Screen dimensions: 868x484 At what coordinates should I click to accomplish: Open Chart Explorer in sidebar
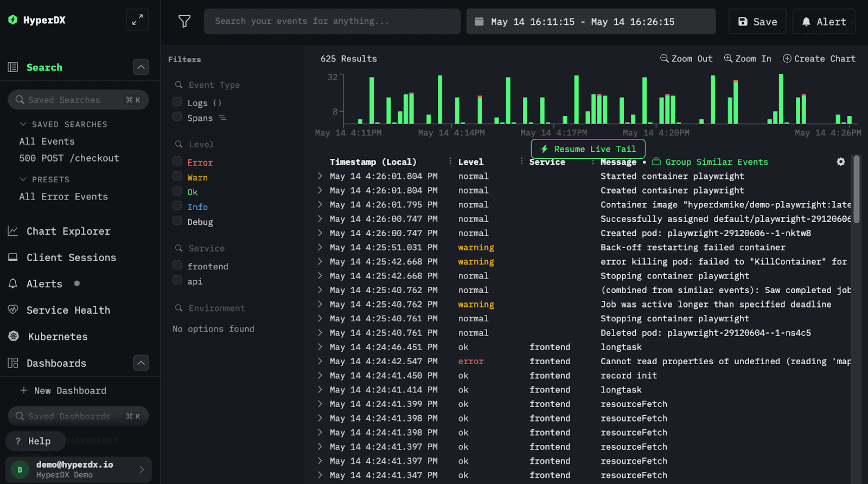click(68, 231)
